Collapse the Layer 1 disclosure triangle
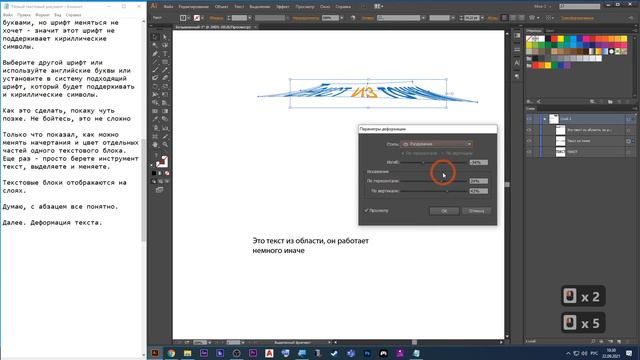Image resolution: width=640 pixels, height=360 pixels. point(544,119)
